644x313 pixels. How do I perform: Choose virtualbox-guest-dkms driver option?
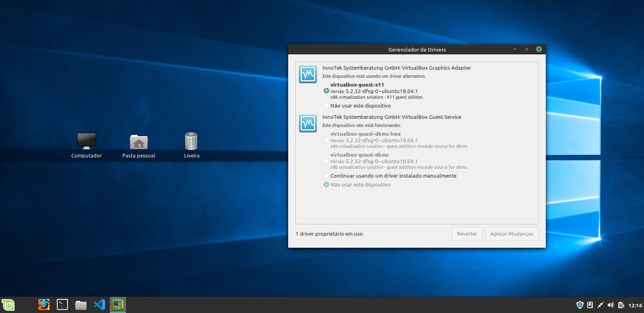(326, 161)
